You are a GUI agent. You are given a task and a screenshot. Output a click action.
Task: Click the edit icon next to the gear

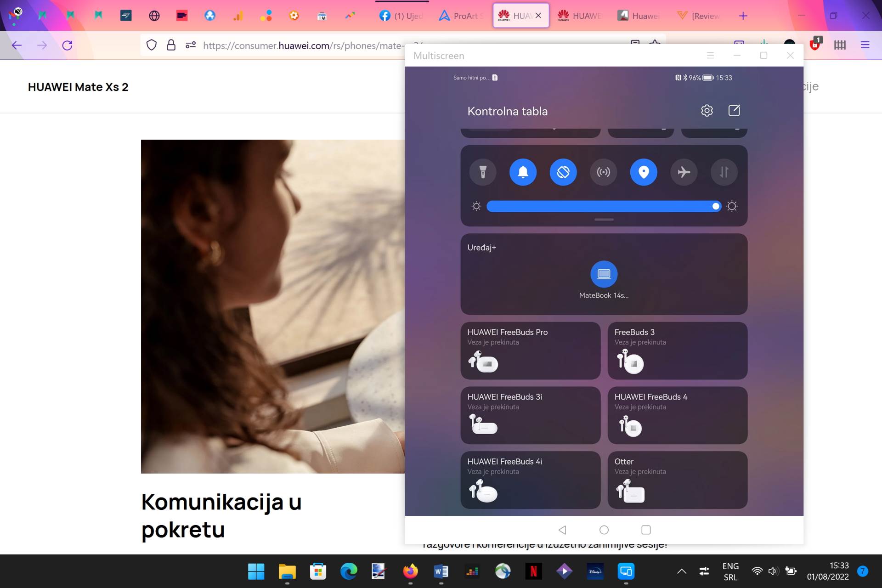pyautogui.click(x=734, y=110)
